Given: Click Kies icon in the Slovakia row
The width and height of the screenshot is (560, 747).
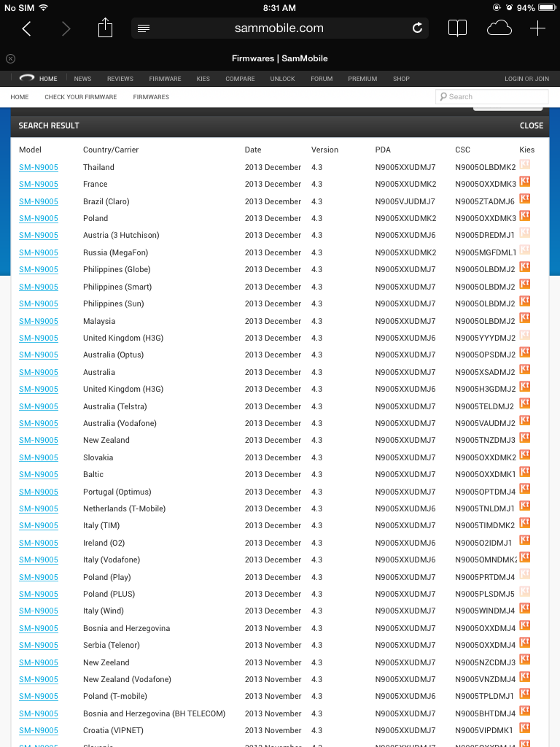Looking at the screenshot, I should 525,455.
